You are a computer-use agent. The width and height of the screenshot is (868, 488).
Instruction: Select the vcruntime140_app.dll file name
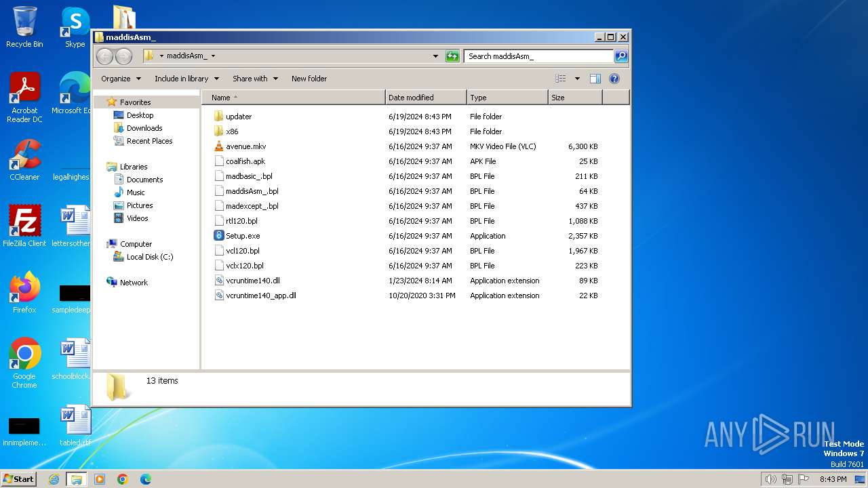click(x=261, y=296)
